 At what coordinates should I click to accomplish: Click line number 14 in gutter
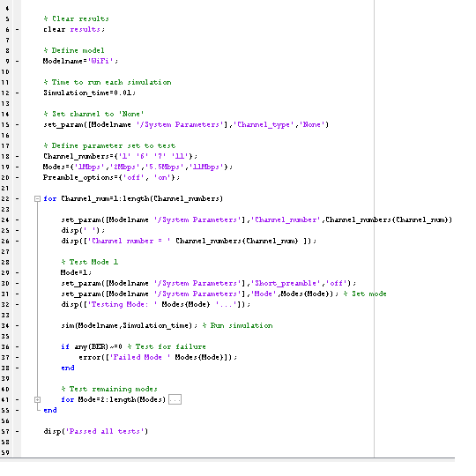(5, 114)
